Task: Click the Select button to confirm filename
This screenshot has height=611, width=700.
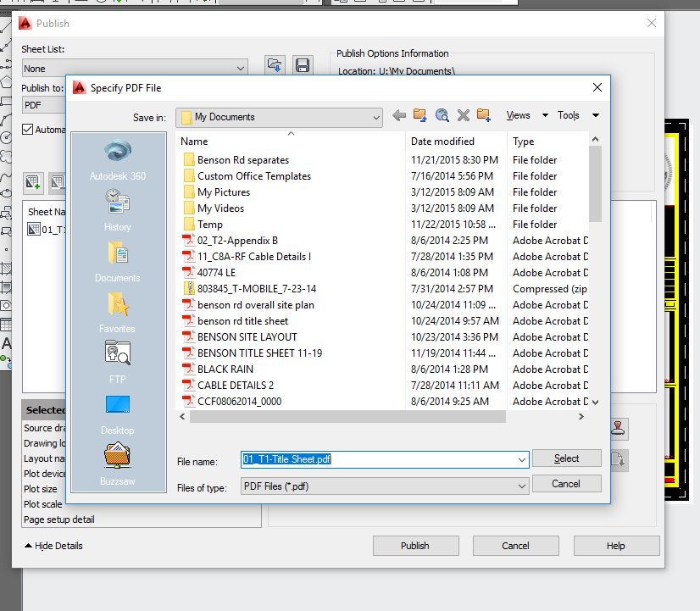Action: point(566,458)
